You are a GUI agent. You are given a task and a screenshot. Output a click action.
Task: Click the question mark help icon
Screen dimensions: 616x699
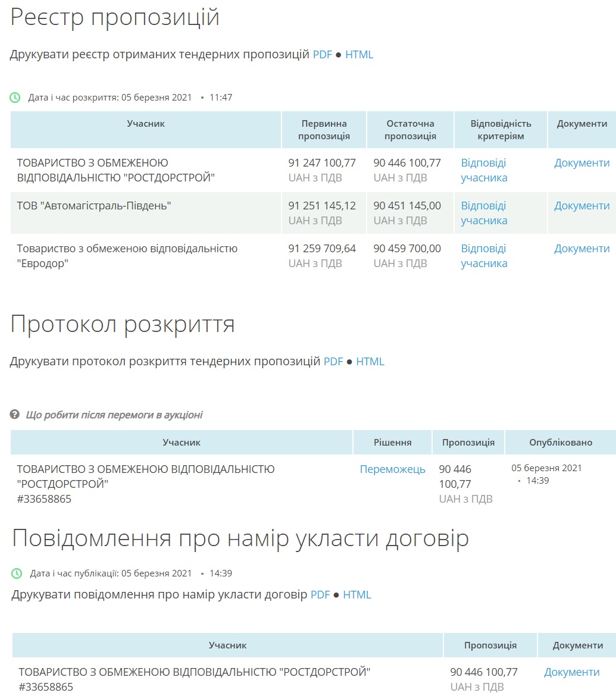click(x=15, y=415)
